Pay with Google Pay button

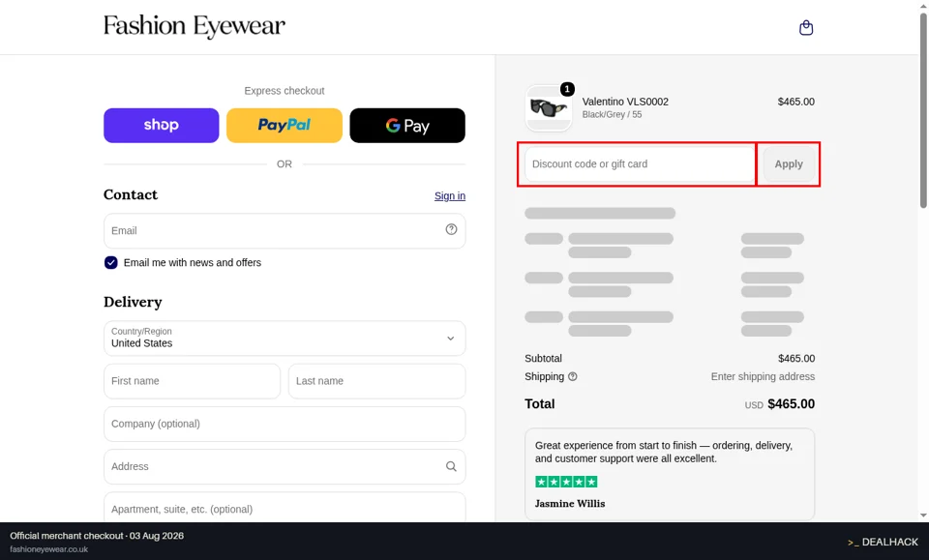[x=407, y=125]
